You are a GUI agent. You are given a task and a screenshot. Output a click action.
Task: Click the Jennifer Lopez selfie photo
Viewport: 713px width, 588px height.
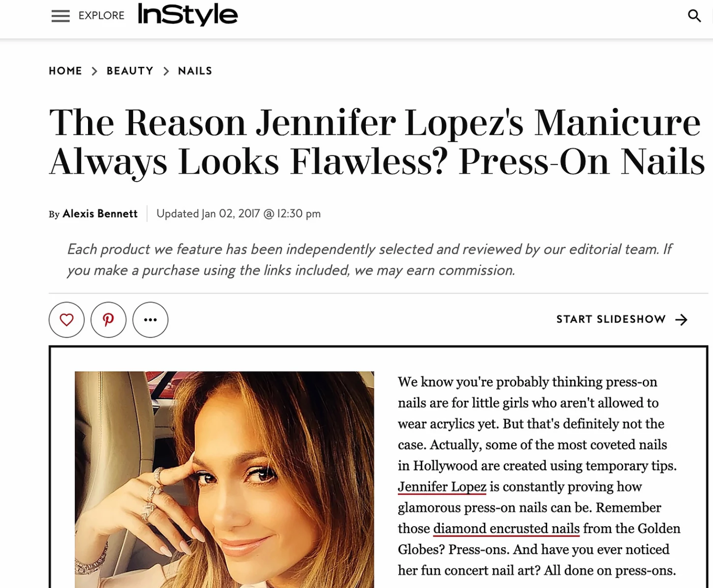[224, 479]
